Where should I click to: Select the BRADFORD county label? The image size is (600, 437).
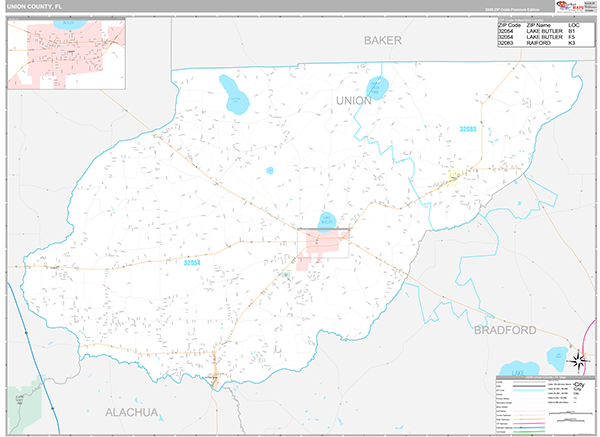505,329
